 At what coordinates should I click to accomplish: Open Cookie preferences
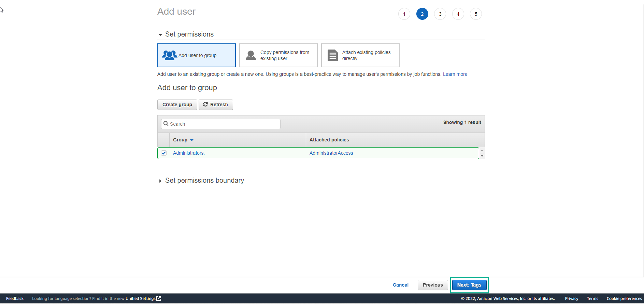pos(624,299)
